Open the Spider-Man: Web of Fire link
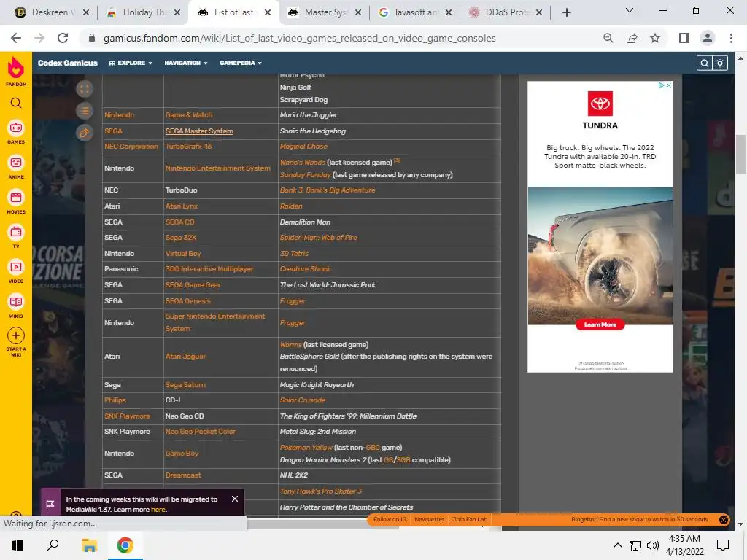747x560 pixels. 318,238
